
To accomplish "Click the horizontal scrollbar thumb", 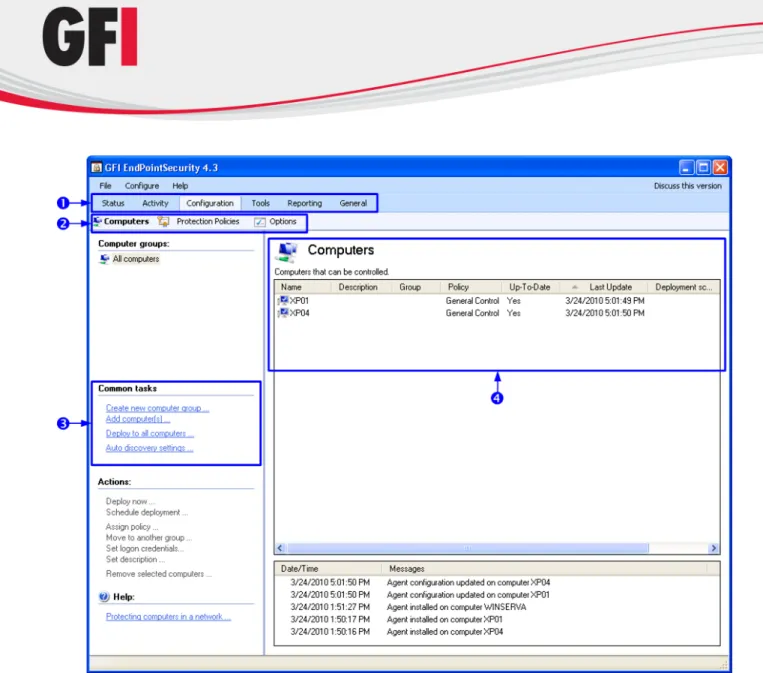I will coord(468,548).
